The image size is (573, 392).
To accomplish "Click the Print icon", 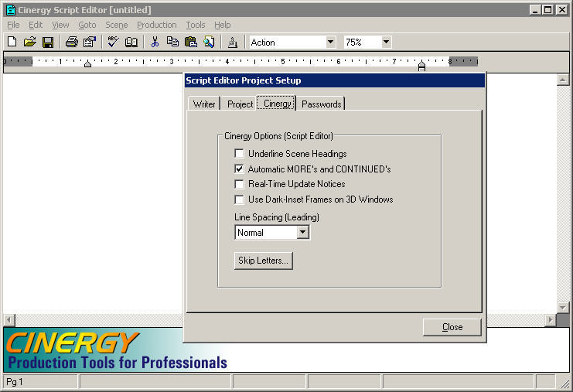I will coord(72,42).
